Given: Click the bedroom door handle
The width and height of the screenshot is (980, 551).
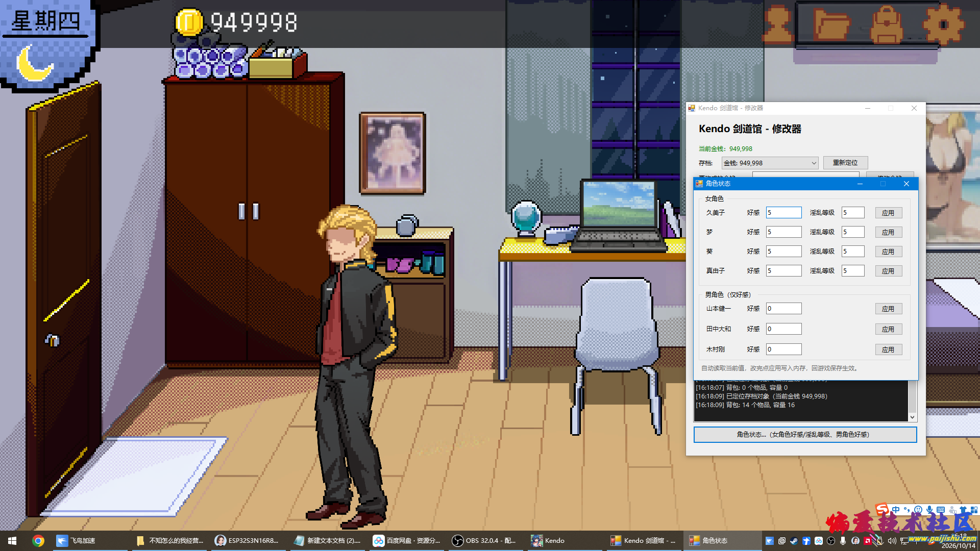Looking at the screenshot, I should [x=52, y=340].
